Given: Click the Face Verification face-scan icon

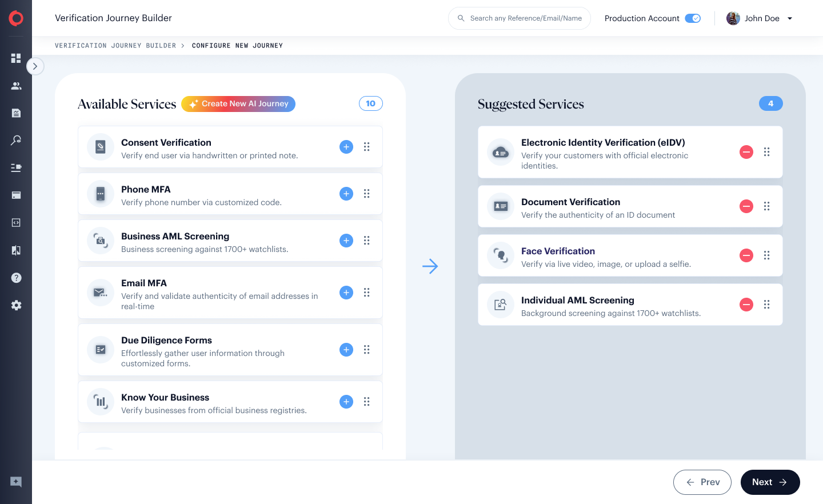Looking at the screenshot, I should point(501,255).
